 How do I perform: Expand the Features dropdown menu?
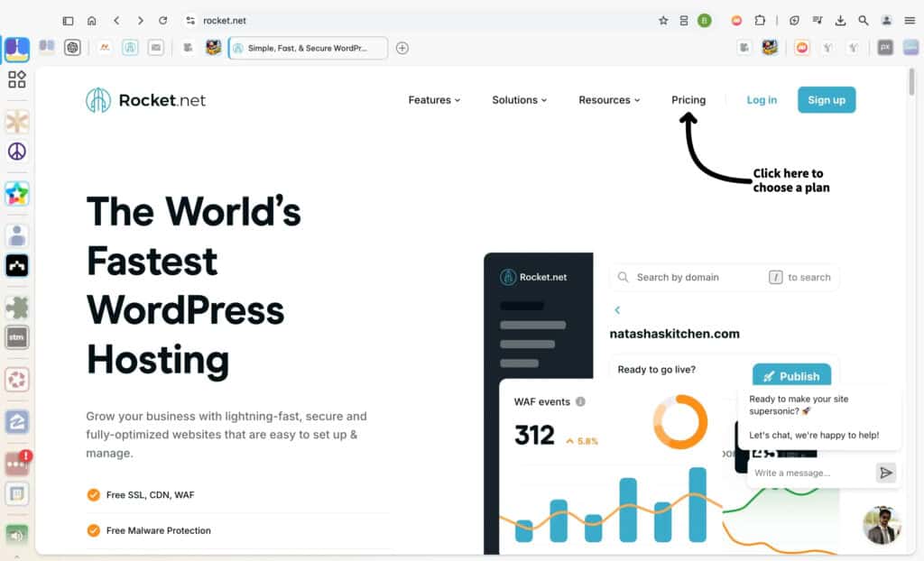434,100
